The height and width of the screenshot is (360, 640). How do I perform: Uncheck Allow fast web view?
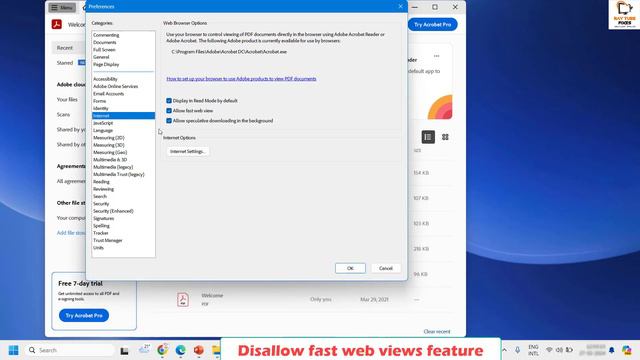(169, 111)
